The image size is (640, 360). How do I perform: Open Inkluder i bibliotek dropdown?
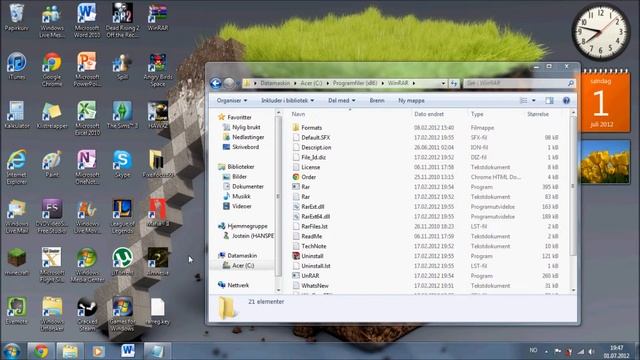point(287,100)
